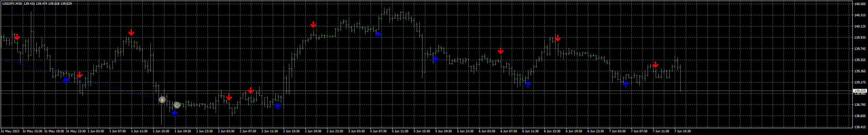Click the red down arrow above 2 Jun 03:30
868x135 pixels.
click(229, 97)
